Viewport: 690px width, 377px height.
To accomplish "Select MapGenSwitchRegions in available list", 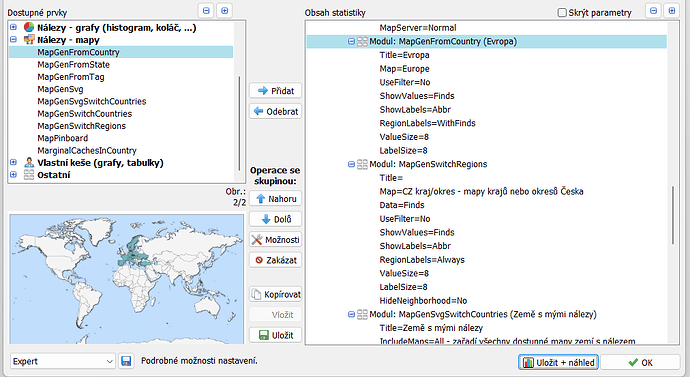I will tap(81, 126).
